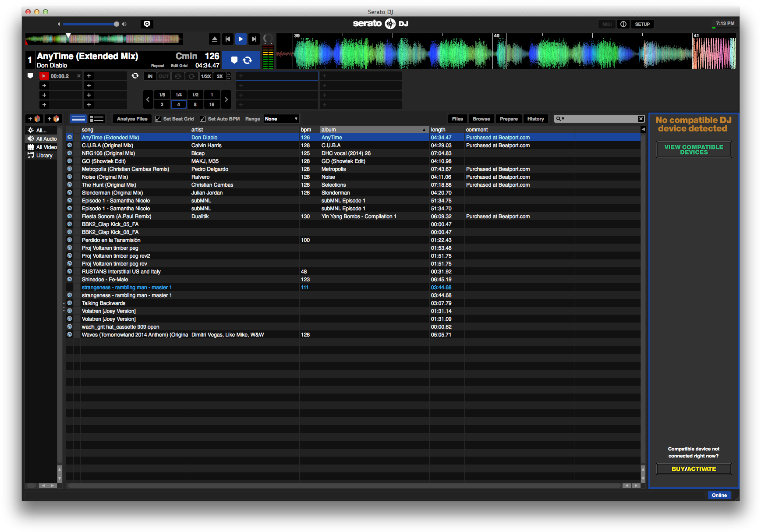761x532 pixels.
Task: Open MIDI assignment mode
Action: [607, 24]
